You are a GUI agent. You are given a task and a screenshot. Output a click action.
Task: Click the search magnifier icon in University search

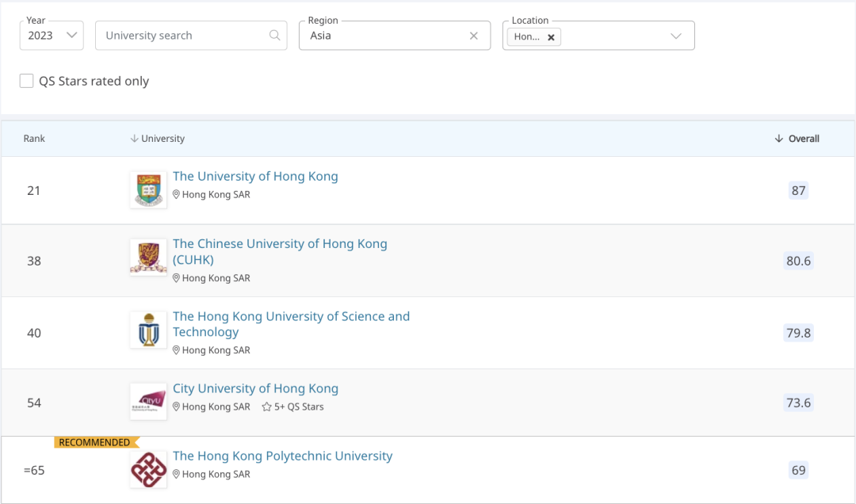coord(274,35)
